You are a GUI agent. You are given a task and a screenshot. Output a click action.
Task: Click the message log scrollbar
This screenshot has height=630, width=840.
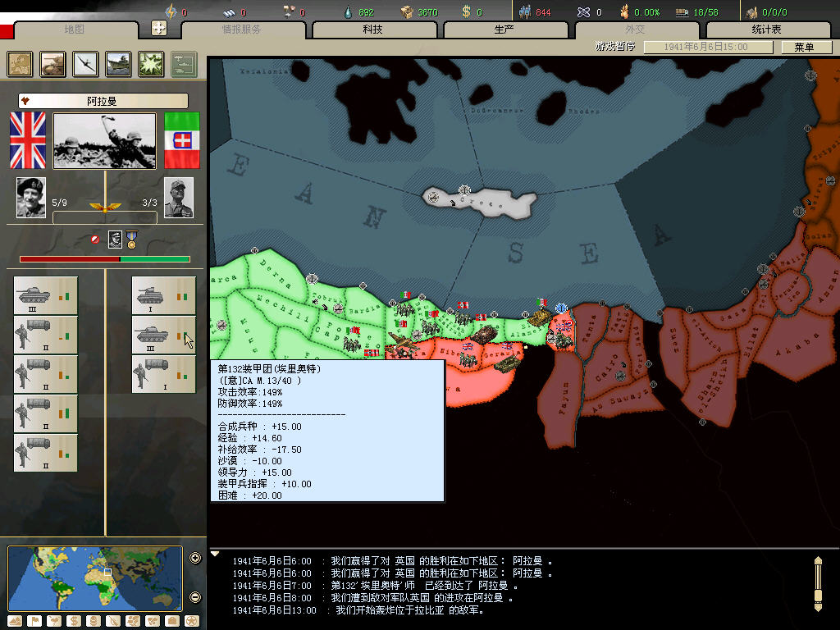click(x=818, y=584)
